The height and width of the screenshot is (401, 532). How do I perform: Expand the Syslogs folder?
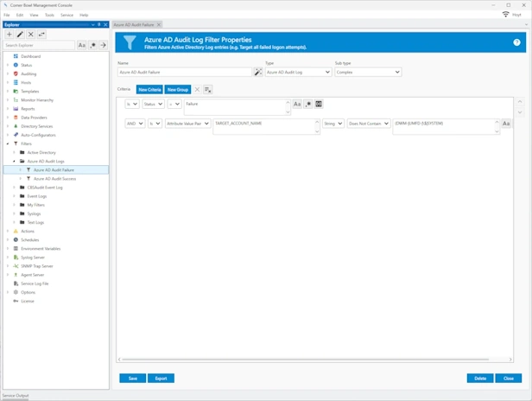tap(14, 213)
